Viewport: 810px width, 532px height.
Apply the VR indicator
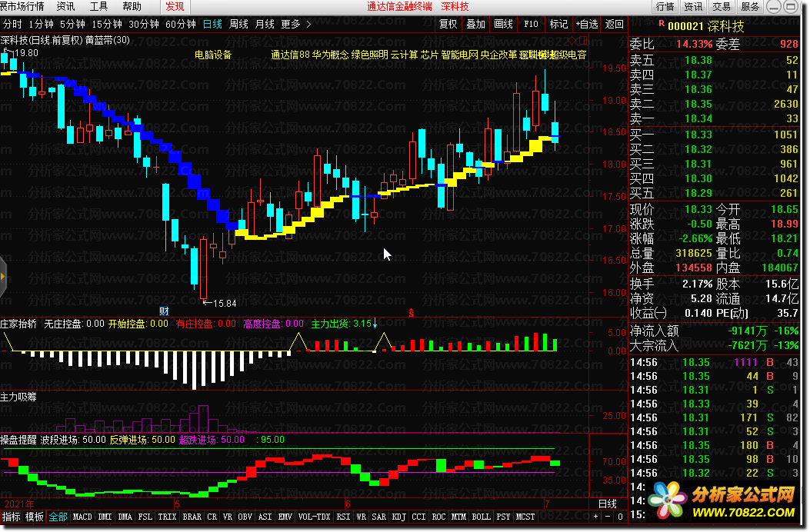click(x=228, y=517)
